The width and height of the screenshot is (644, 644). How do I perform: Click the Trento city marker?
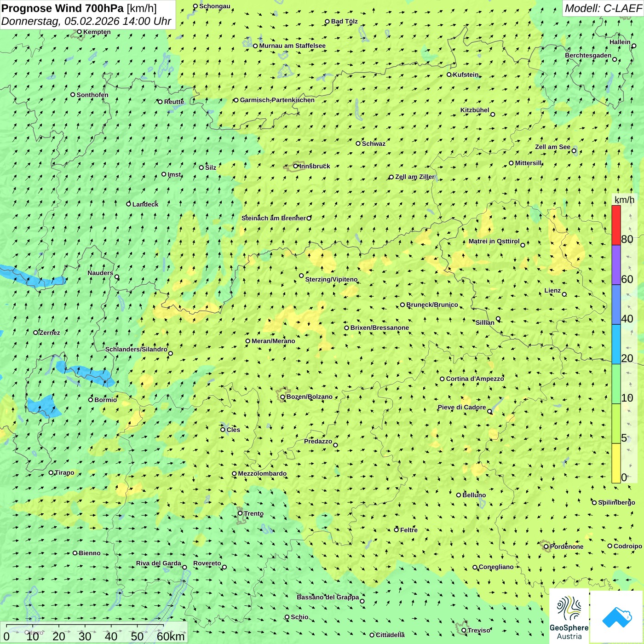click(240, 513)
